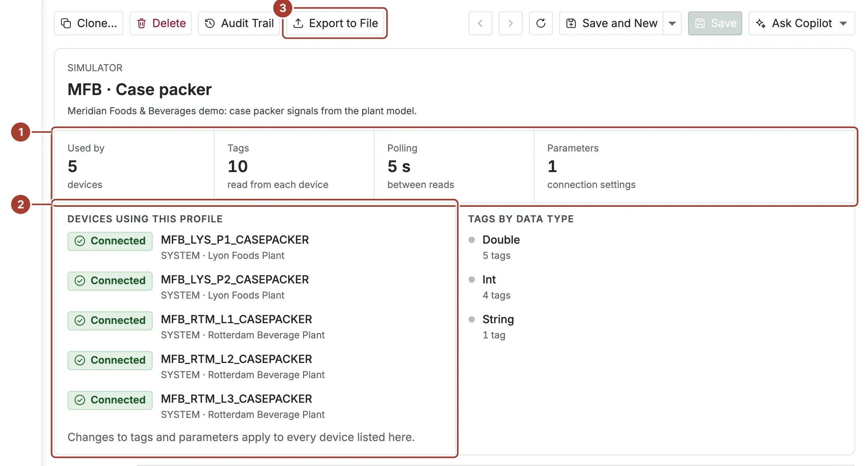868x466 pixels.
Task: Click Connected badge for MFB_LYS_P1_CASEPACKER
Action: pos(110,241)
